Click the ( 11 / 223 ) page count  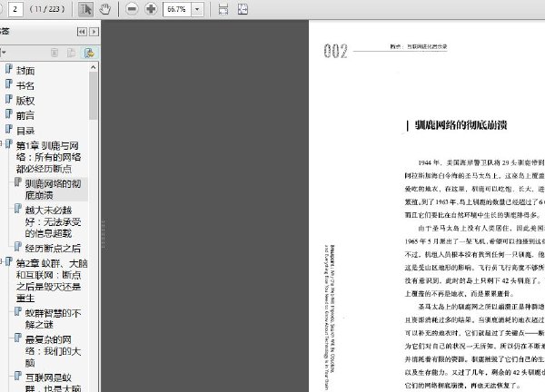tap(47, 9)
